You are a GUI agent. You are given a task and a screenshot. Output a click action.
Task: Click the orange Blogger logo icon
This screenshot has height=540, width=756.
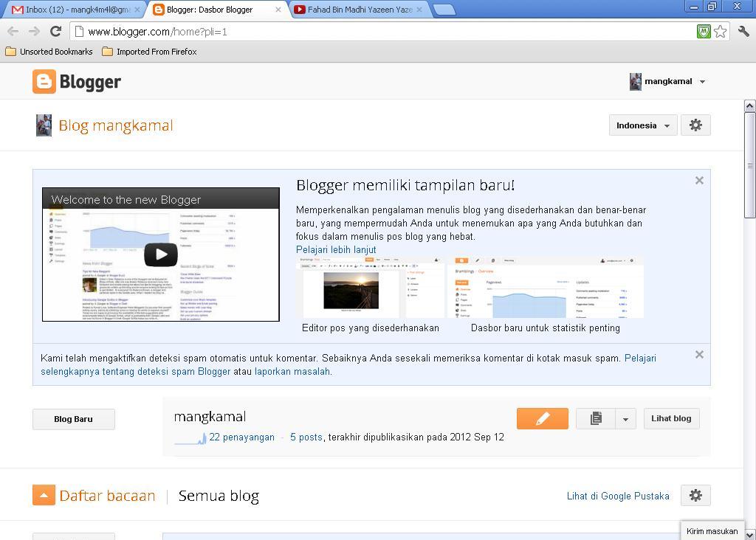[44, 81]
